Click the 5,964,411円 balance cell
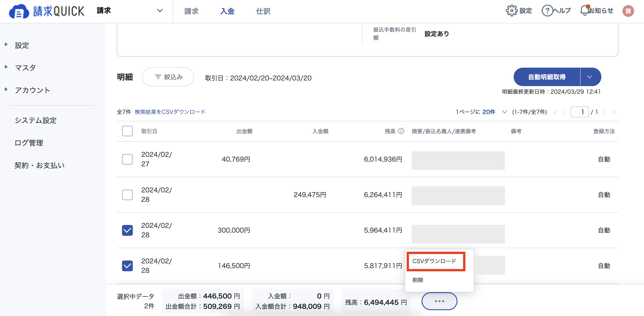 click(383, 230)
